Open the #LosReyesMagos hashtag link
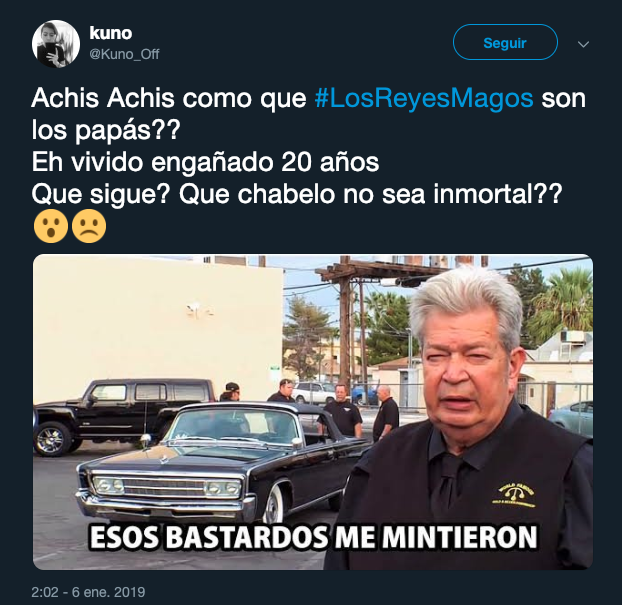Image resolution: width=622 pixels, height=605 pixels. 424,98
